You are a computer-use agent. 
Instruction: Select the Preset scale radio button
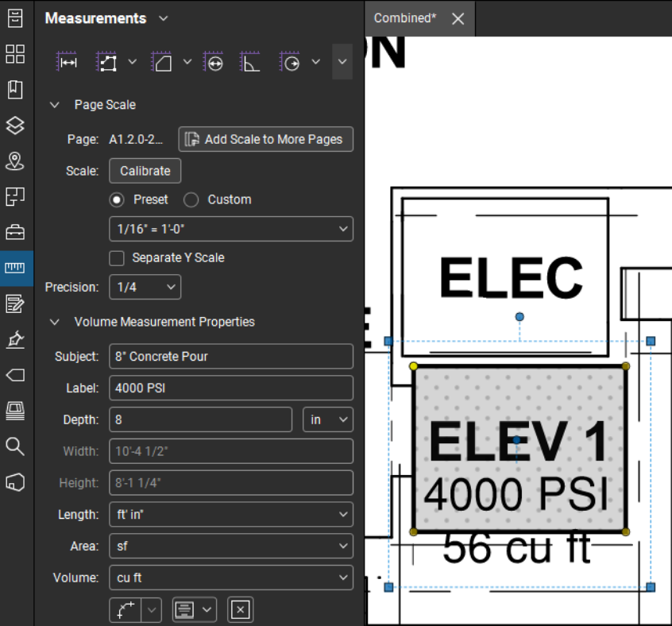click(x=117, y=199)
